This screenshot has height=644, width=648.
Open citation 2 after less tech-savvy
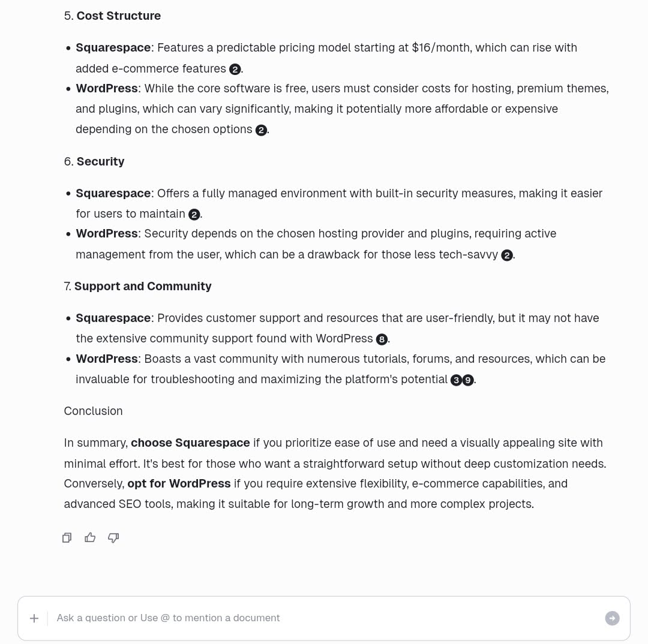tap(507, 255)
